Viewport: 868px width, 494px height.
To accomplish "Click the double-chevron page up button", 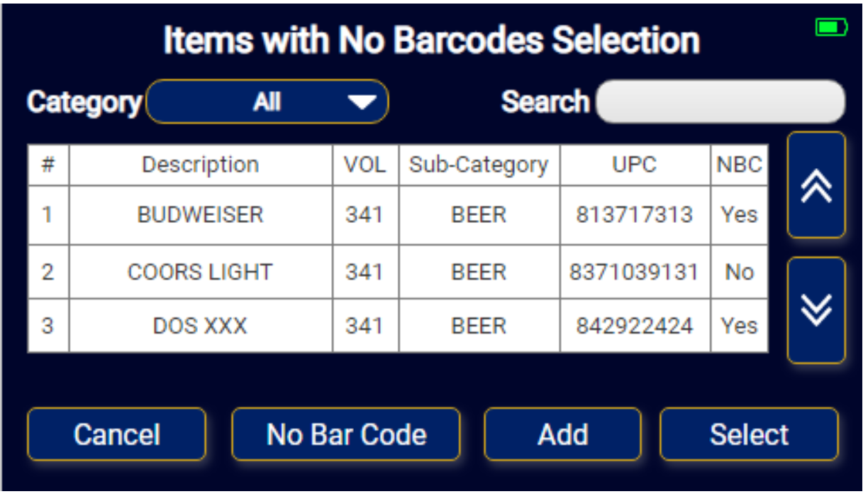I will 816,185.
